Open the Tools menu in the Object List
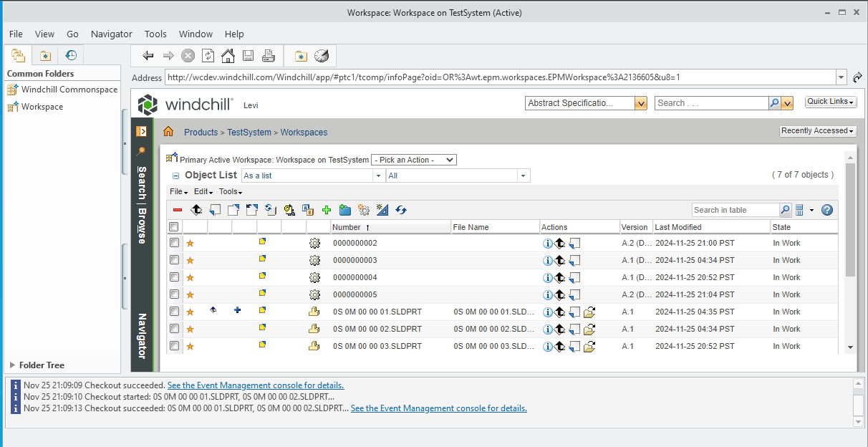 pos(230,191)
